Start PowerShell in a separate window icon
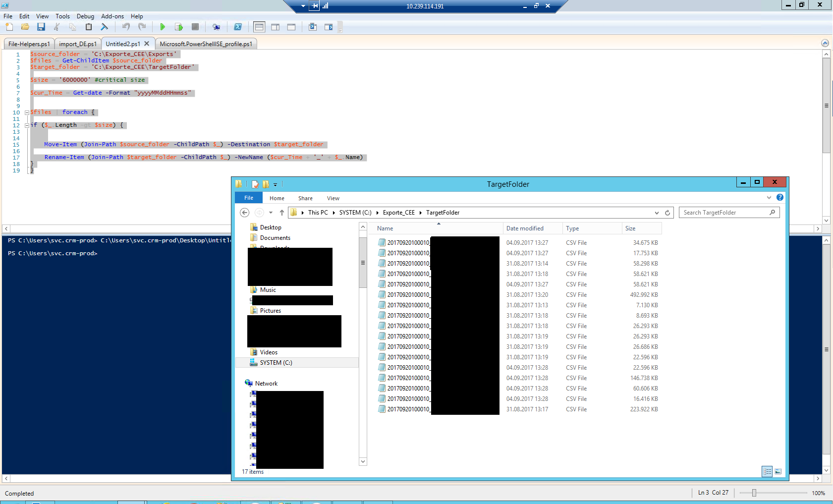 click(238, 27)
